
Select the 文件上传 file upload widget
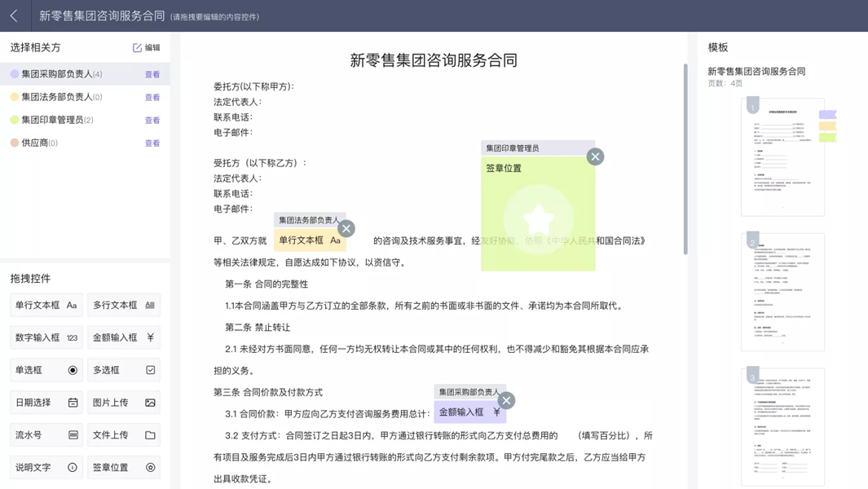pyautogui.click(x=124, y=435)
